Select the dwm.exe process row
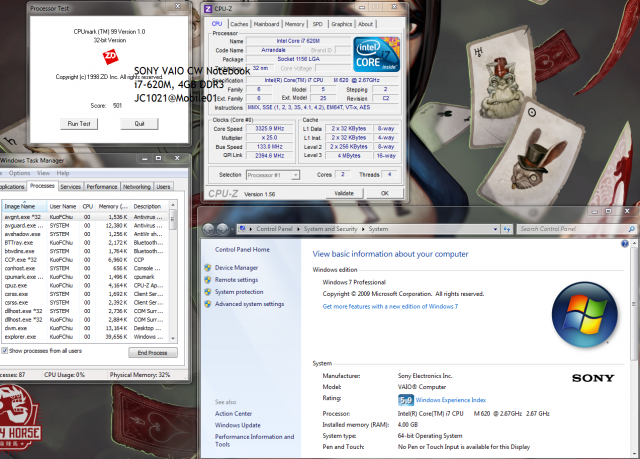640x459 pixels. point(85,328)
